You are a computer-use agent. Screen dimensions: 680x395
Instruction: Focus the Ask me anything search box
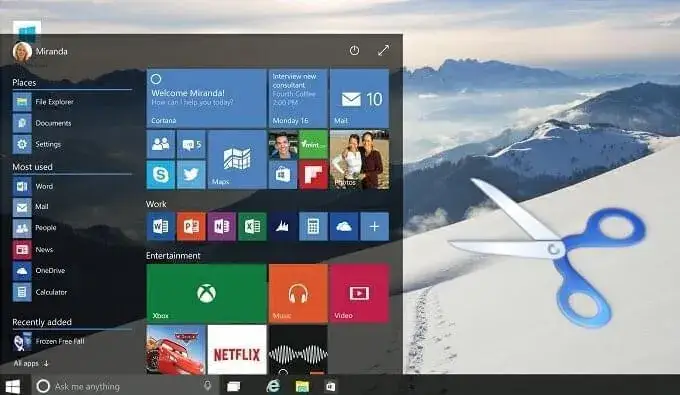click(x=126, y=386)
